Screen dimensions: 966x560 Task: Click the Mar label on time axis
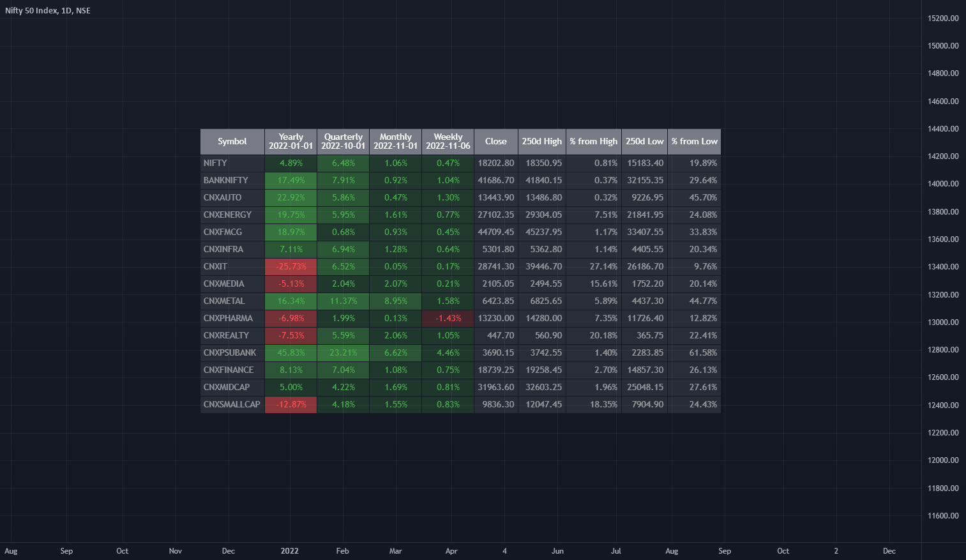click(396, 551)
